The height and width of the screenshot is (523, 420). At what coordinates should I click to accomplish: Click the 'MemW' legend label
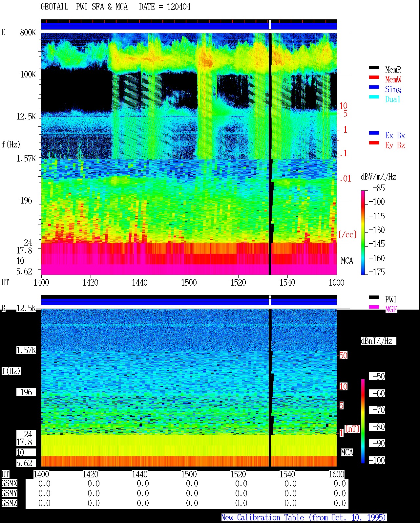click(x=393, y=79)
